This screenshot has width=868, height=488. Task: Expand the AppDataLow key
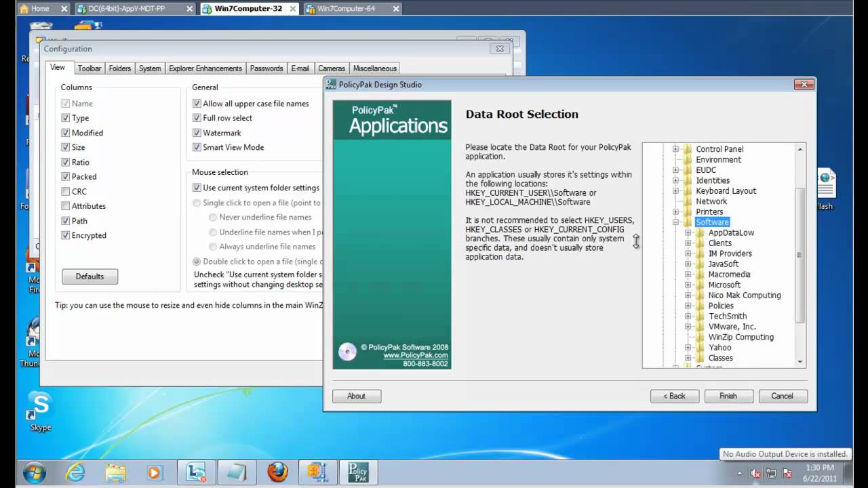688,232
